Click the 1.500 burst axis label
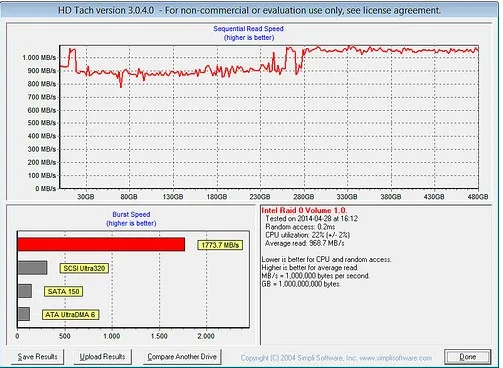 [x=159, y=336]
